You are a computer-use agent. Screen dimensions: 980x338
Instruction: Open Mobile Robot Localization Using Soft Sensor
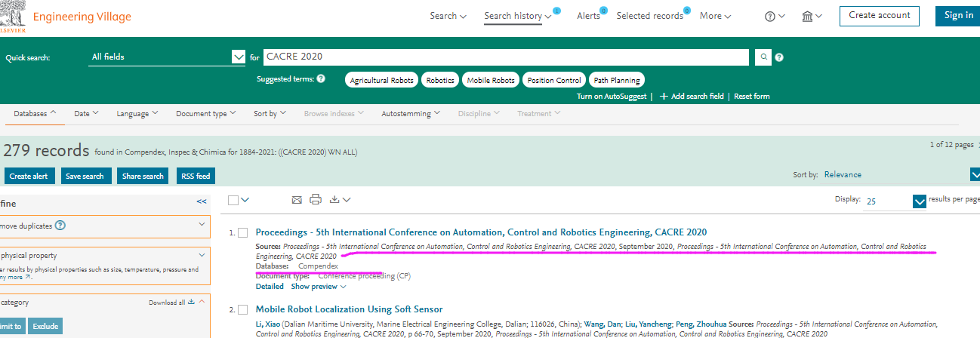(x=349, y=309)
